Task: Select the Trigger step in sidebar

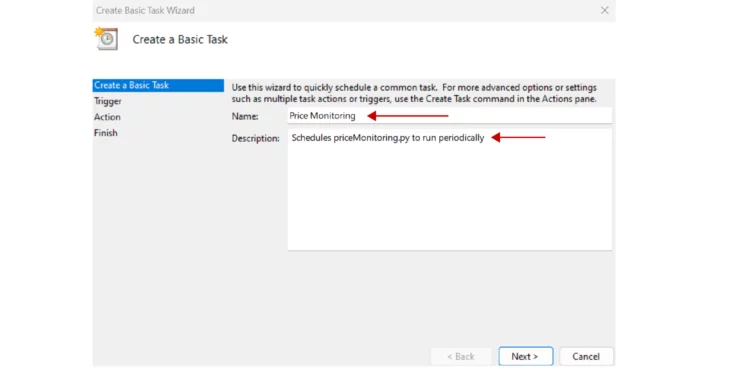Action: [108, 101]
